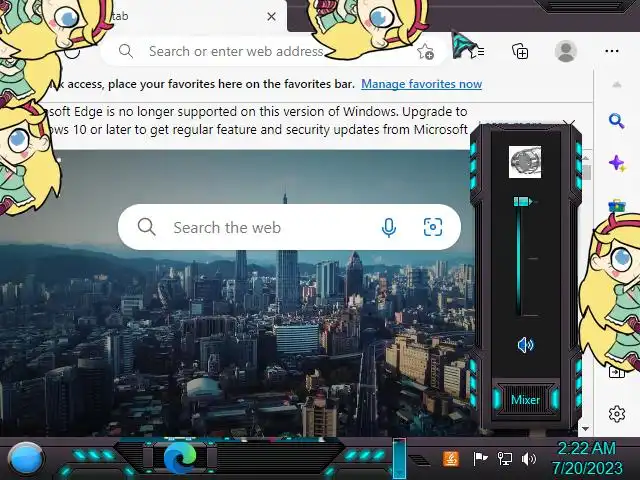Click the page scrollbar down arrow

(585, 429)
